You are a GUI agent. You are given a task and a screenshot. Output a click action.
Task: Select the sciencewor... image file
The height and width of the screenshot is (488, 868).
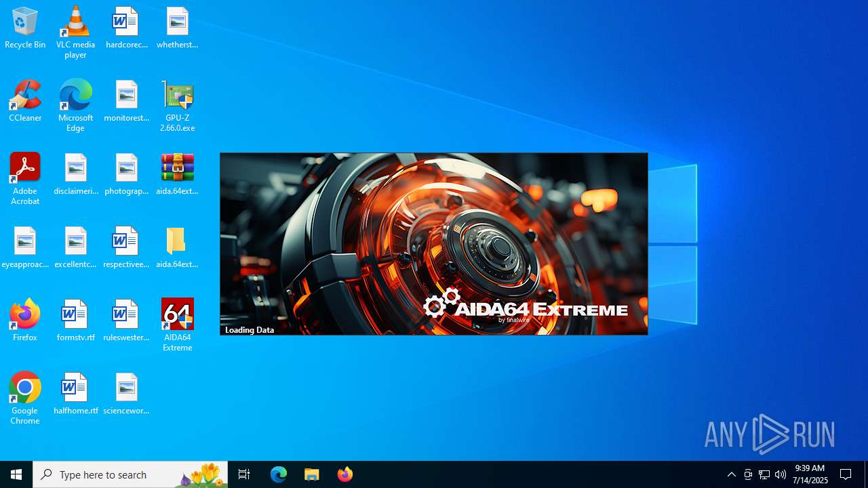click(x=126, y=394)
